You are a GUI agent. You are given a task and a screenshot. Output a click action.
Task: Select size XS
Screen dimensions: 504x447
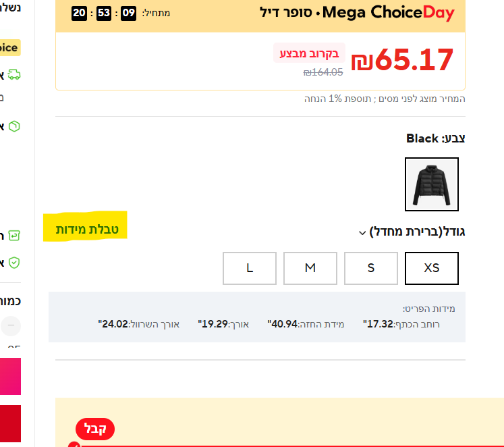pos(431,268)
